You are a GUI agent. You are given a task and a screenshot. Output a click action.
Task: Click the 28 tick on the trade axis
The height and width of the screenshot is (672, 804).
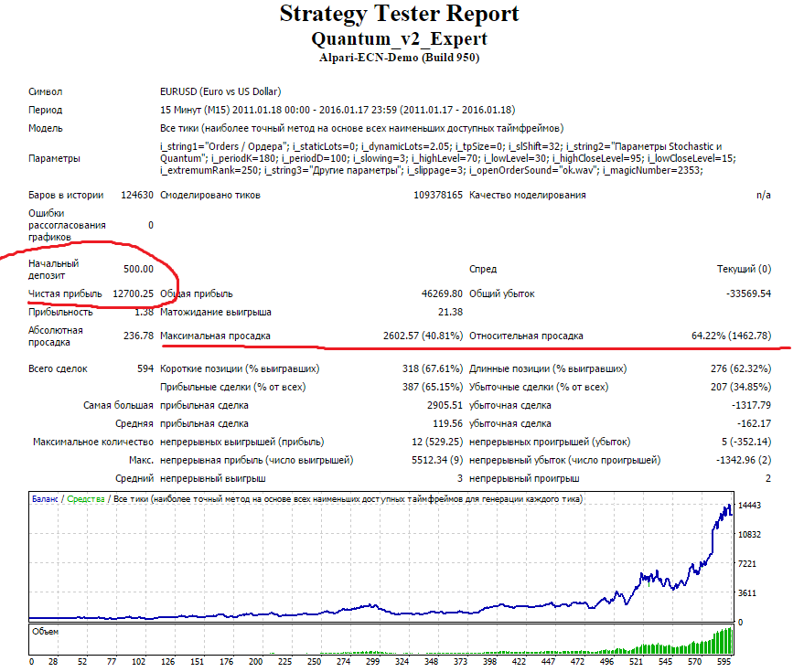click(x=53, y=662)
